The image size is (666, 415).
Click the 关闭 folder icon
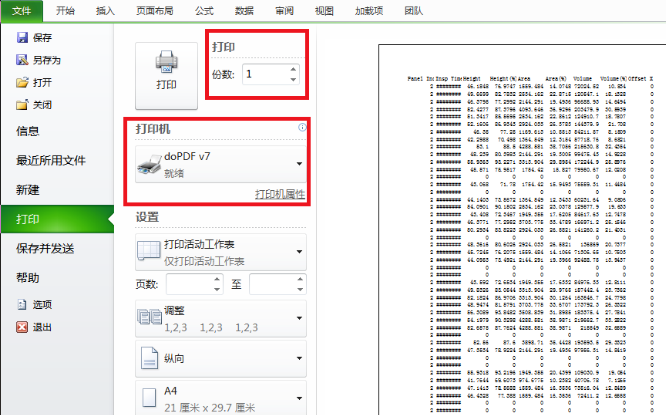[22, 104]
